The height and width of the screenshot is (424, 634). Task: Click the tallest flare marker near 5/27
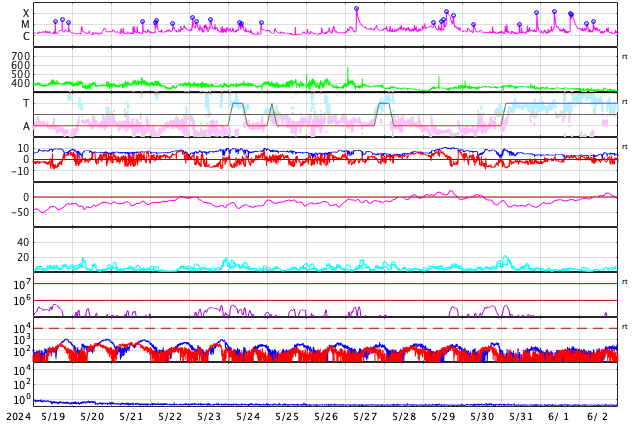pyautogui.click(x=356, y=8)
